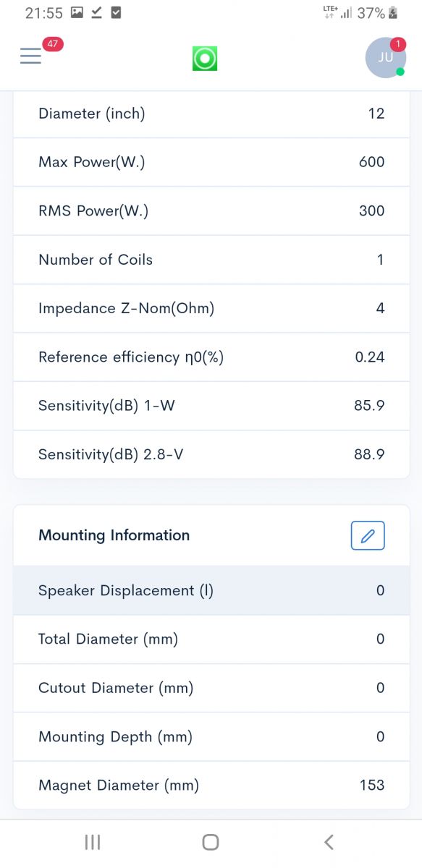Tap Android recent apps button
Screen dimensions: 422x868
[x=92, y=842]
